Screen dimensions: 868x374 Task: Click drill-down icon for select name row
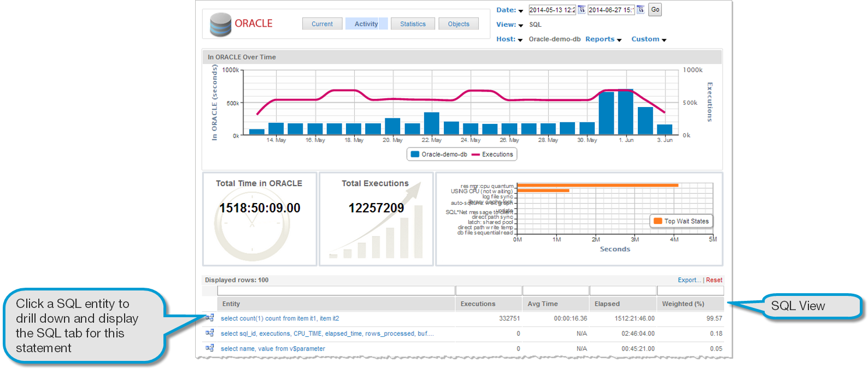pos(209,348)
